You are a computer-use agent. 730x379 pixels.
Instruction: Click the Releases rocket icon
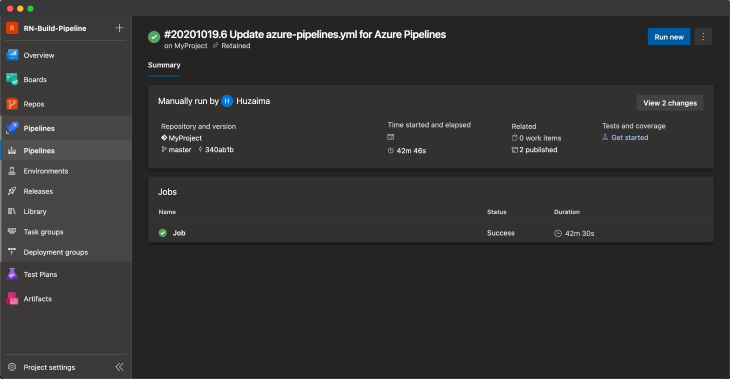[x=12, y=191]
